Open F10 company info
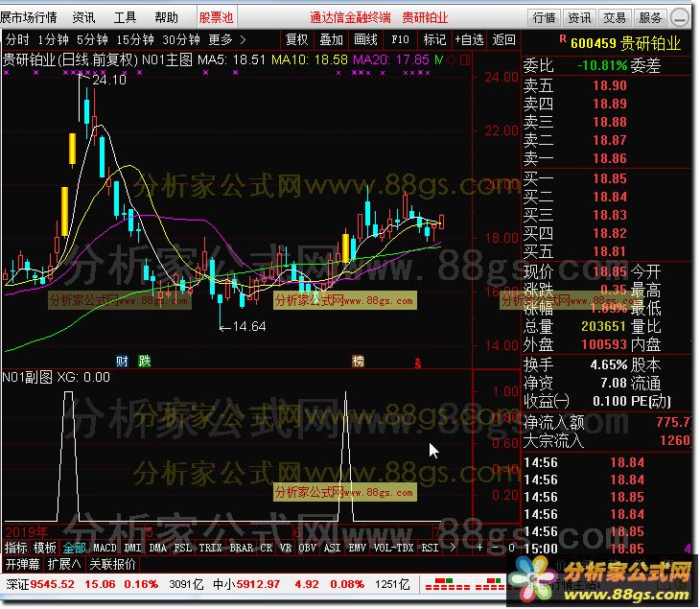Image resolution: width=700 pixels, height=609 pixels. pos(400,39)
